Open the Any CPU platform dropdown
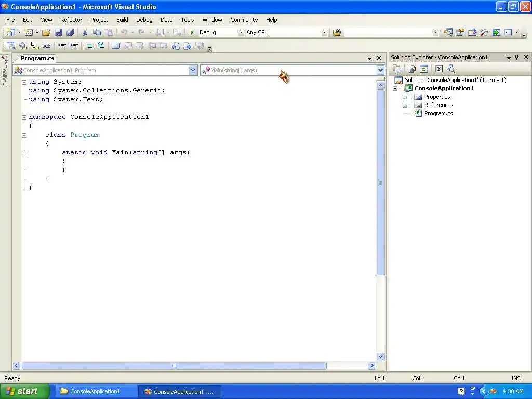This screenshot has width=532, height=399. coord(324,33)
